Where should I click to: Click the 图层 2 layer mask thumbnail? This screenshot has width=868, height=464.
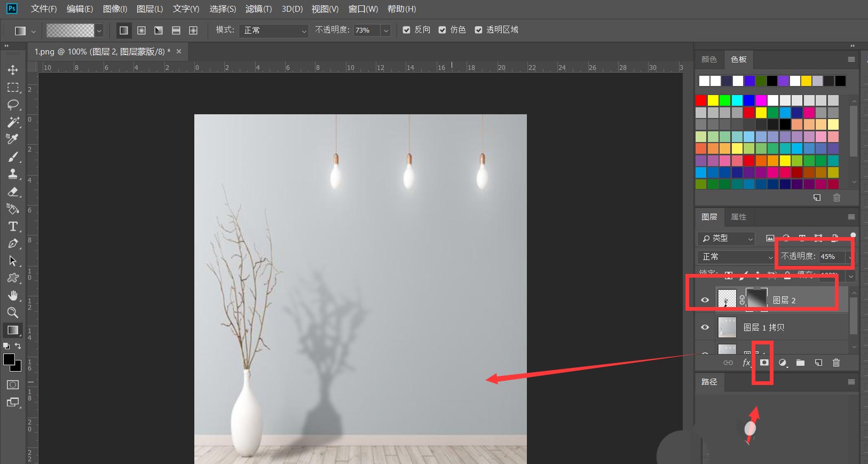[x=756, y=300]
